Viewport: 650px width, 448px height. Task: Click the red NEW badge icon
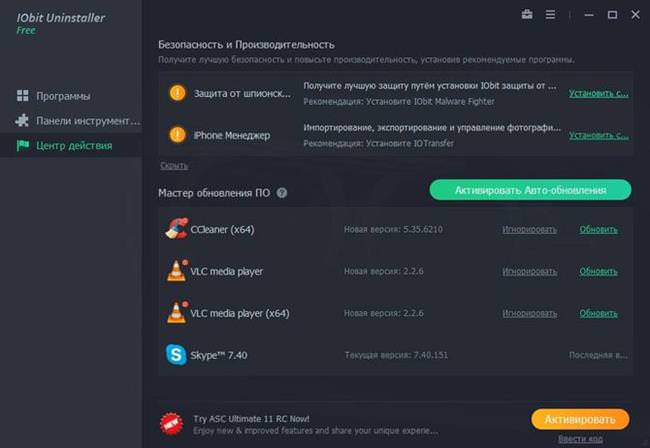(x=172, y=424)
